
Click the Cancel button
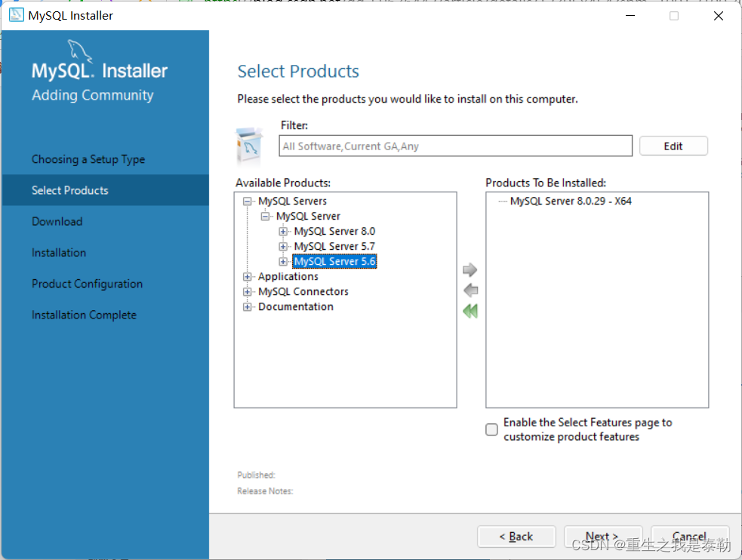pos(689,537)
